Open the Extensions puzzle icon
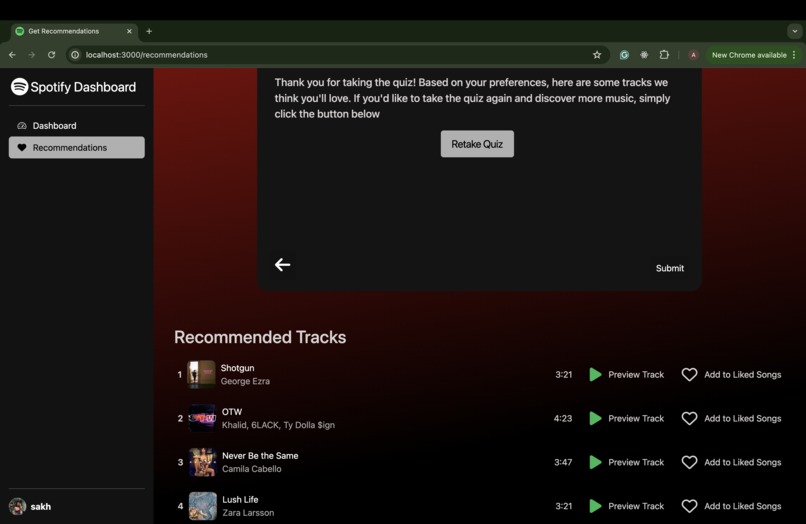This screenshot has width=806, height=524. [664, 55]
